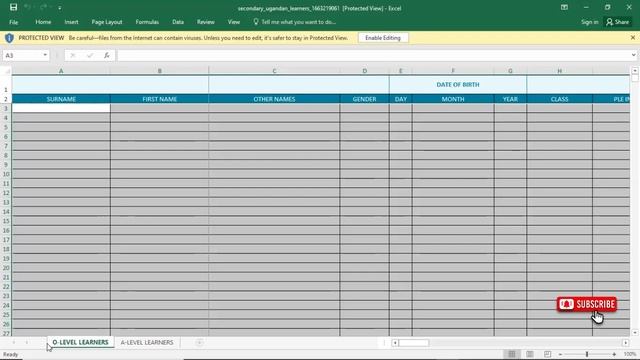Click the Undo arrow icon

[x=28, y=7]
